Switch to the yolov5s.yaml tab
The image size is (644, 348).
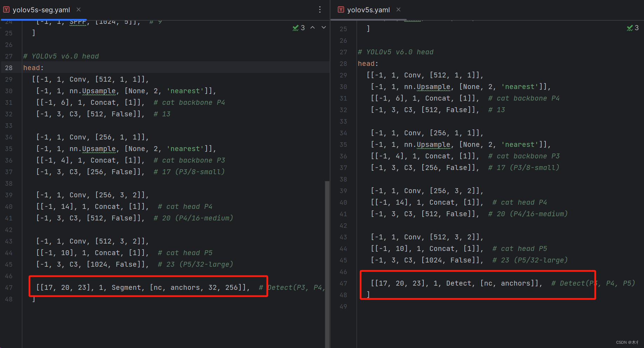368,10
